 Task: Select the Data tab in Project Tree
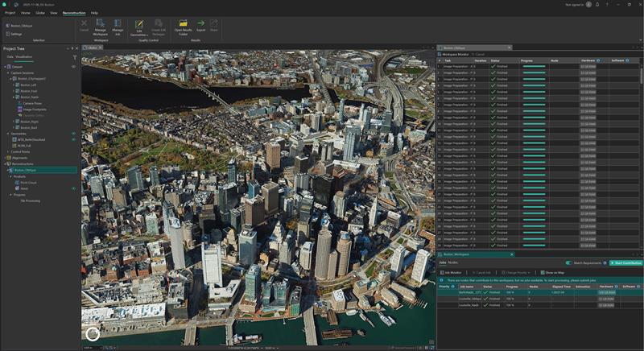coord(10,57)
